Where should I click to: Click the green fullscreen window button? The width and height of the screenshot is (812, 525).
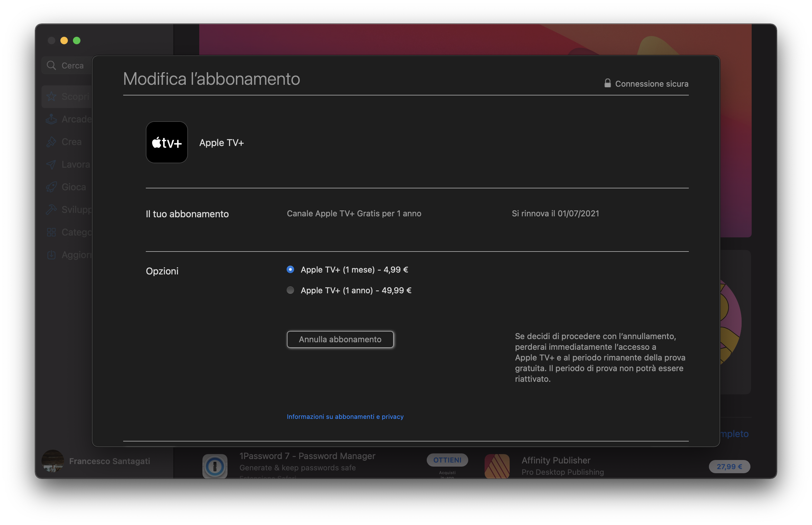(77, 41)
